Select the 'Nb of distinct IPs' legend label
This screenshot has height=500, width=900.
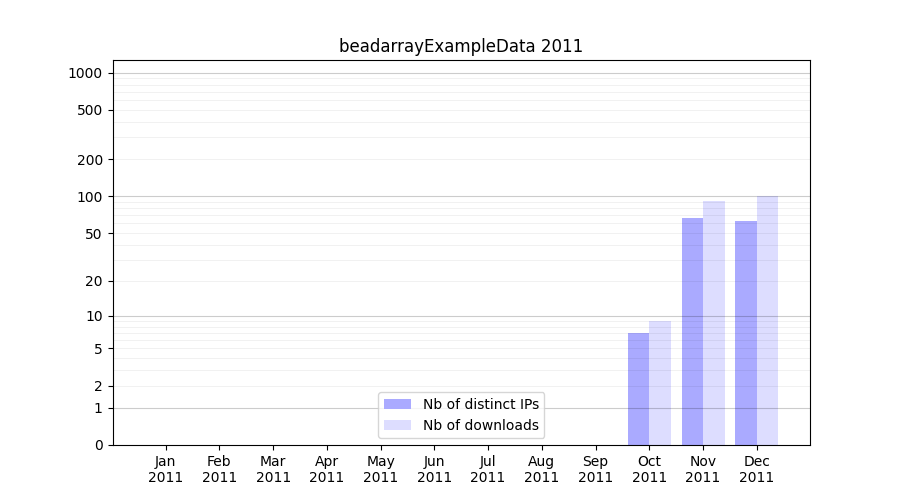[x=481, y=404]
